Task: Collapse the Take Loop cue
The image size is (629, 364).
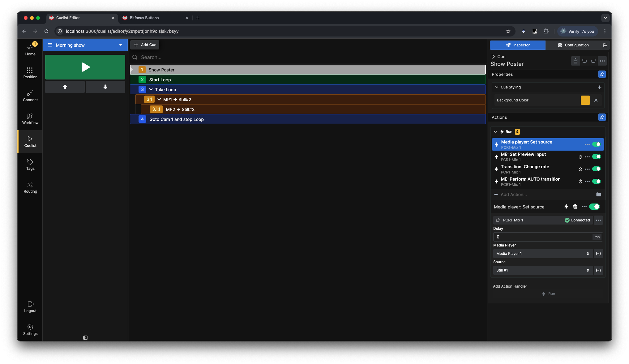Action: pyautogui.click(x=151, y=89)
